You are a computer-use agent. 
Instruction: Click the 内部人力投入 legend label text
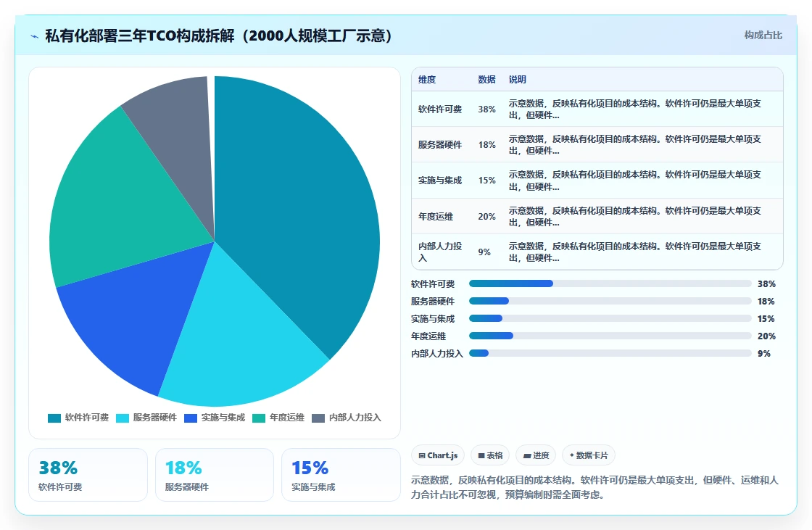[x=355, y=418]
